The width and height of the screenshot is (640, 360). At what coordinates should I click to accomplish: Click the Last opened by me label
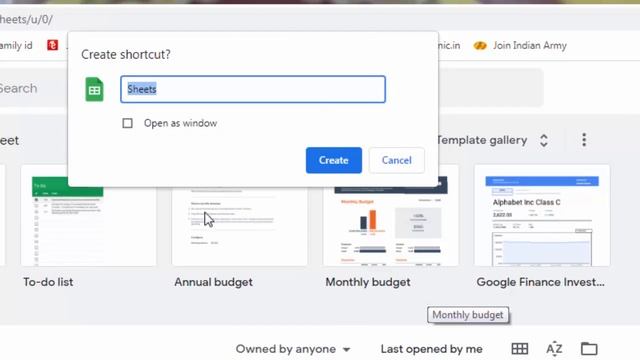coord(431,349)
